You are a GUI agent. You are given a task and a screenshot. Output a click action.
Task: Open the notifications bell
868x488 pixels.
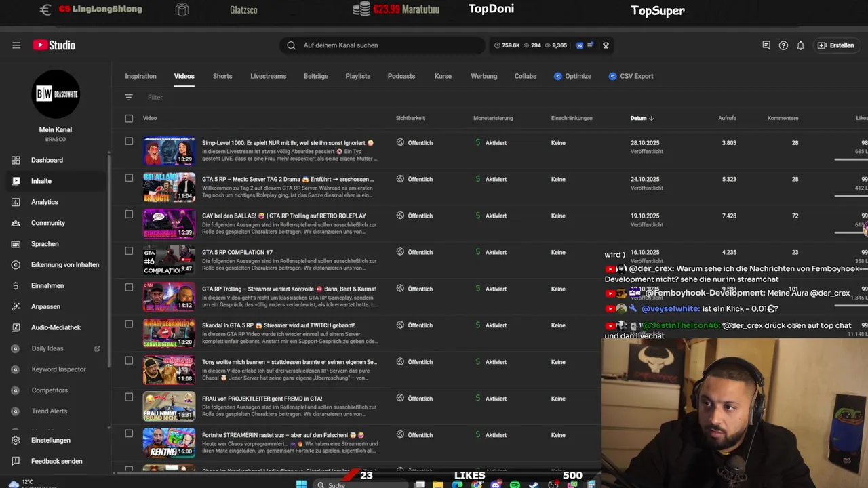pos(800,45)
